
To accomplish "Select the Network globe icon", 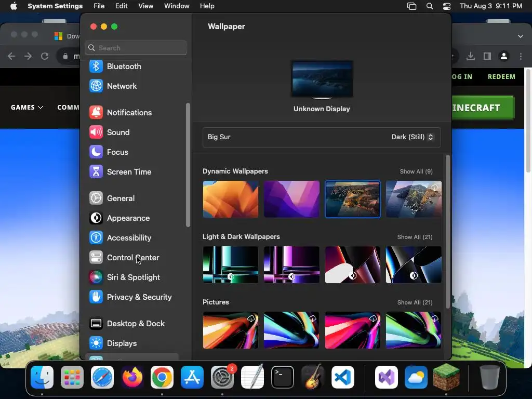I will point(96,86).
